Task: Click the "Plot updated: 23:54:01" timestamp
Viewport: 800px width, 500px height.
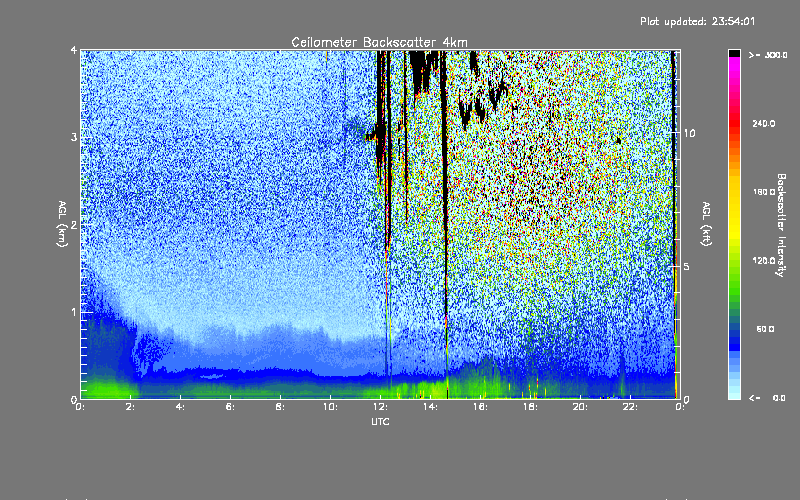Action: [x=697, y=21]
